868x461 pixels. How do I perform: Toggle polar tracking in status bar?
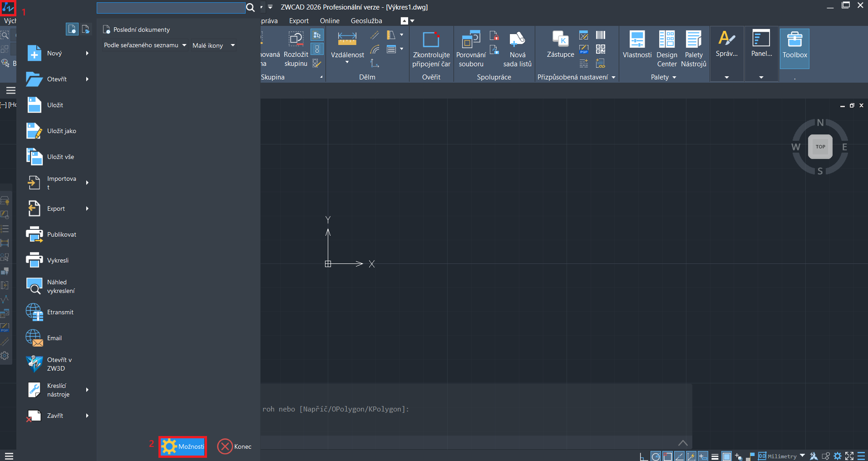[x=656, y=456]
